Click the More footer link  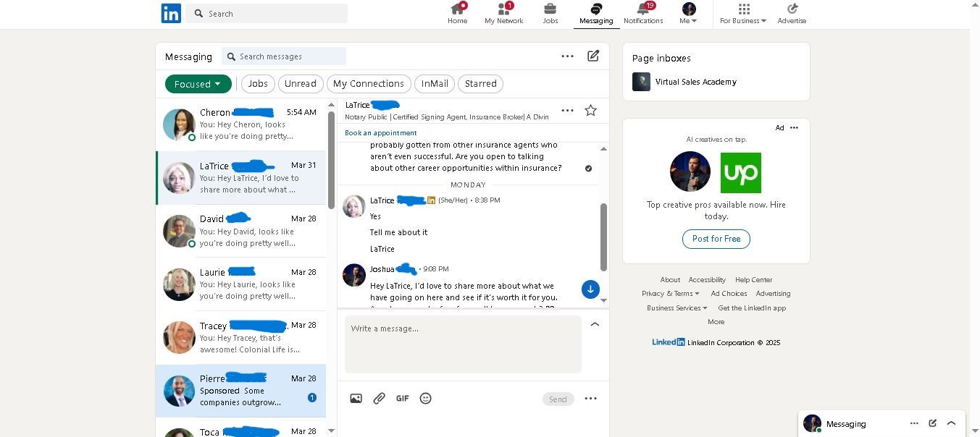pyautogui.click(x=716, y=322)
